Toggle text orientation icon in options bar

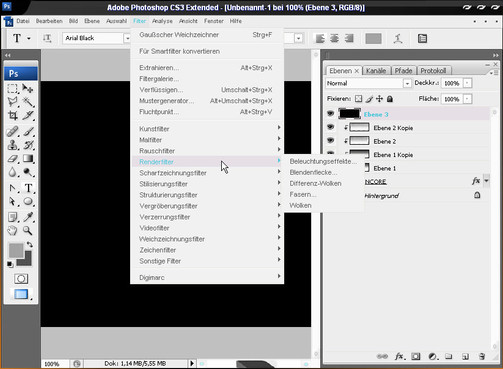point(47,38)
